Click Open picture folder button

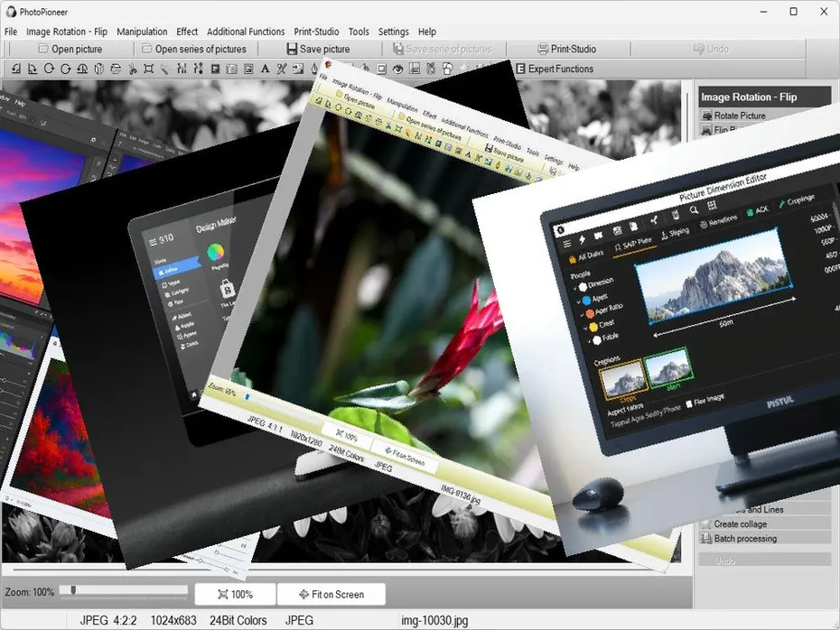click(69, 49)
